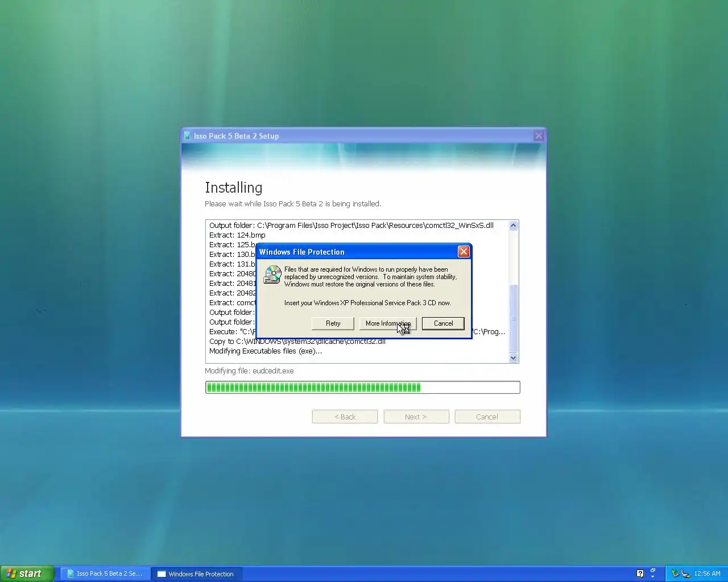Close the Windows File Protection dialog
The height and width of the screenshot is (582, 728).
[464, 251]
